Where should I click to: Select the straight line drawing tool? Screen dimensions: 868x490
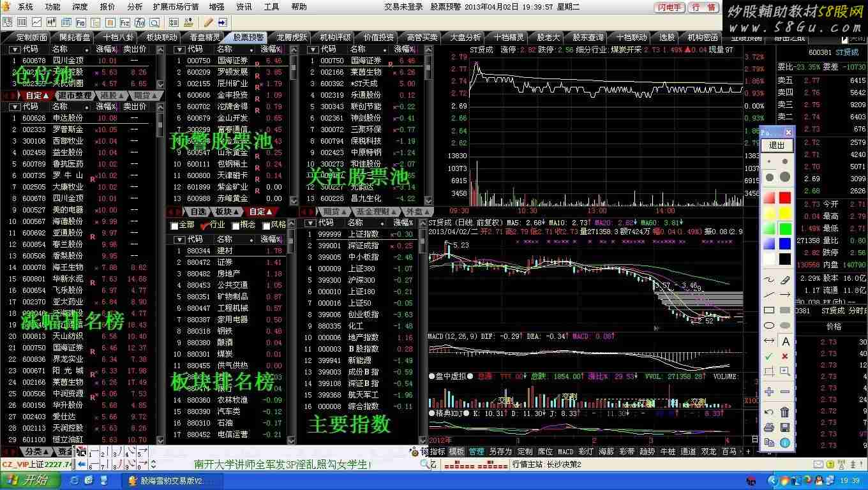pyautogui.click(x=769, y=295)
